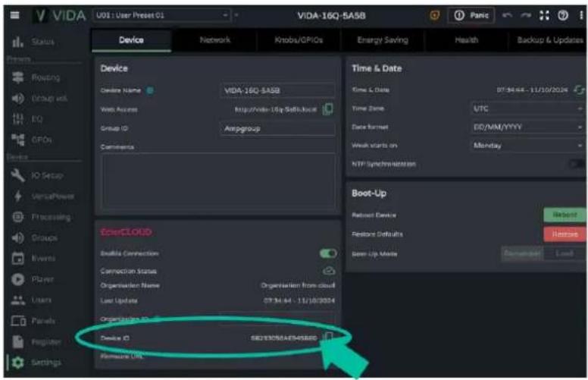Click the Device Name info icon
The width and height of the screenshot is (588, 380).
pyautogui.click(x=149, y=90)
